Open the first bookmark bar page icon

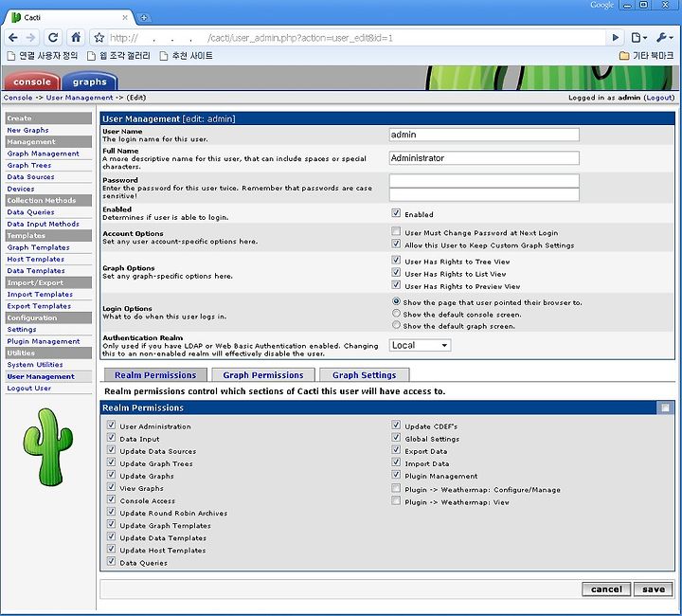(x=11, y=56)
